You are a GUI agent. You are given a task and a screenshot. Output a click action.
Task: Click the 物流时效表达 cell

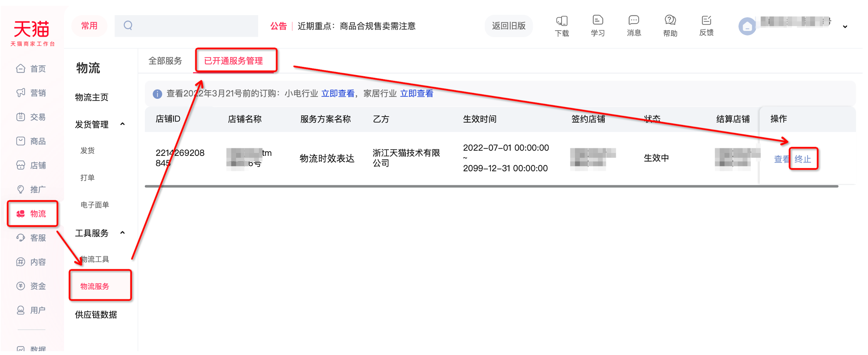[327, 158]
